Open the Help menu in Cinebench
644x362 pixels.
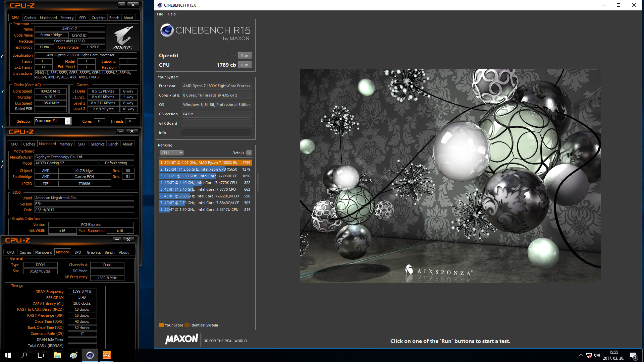coord(172,14)
